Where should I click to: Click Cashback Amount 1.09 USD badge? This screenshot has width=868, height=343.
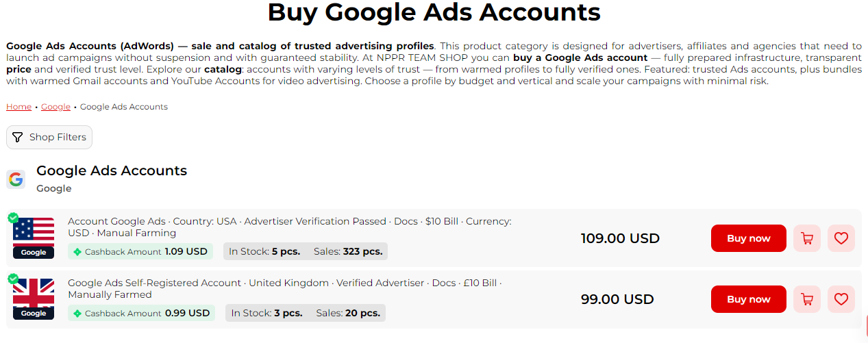[140, 251]
